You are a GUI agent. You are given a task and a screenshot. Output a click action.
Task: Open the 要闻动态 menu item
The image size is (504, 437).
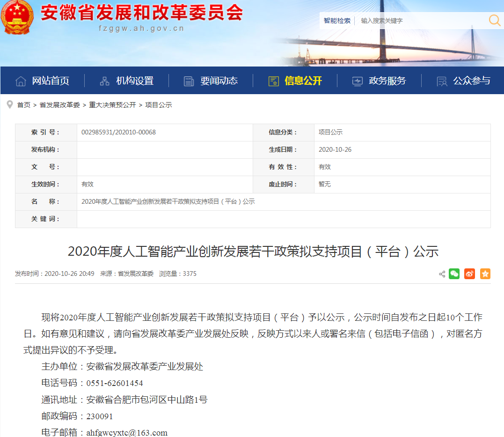click(219, 81)
